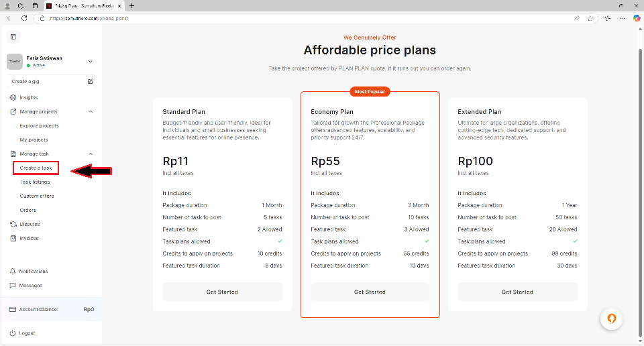The image size is (644, 346).
Task: Click the Invoices icon in the sidebar
Action: coord(13,238)
